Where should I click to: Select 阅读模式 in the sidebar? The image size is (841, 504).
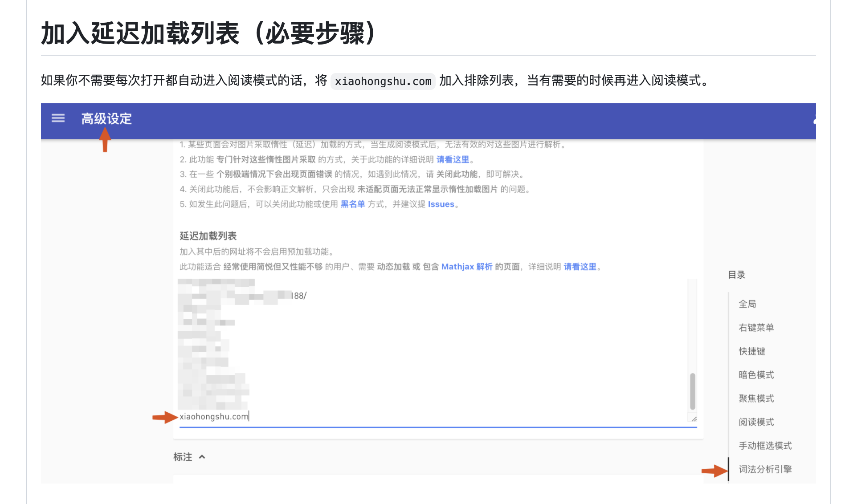755,422
